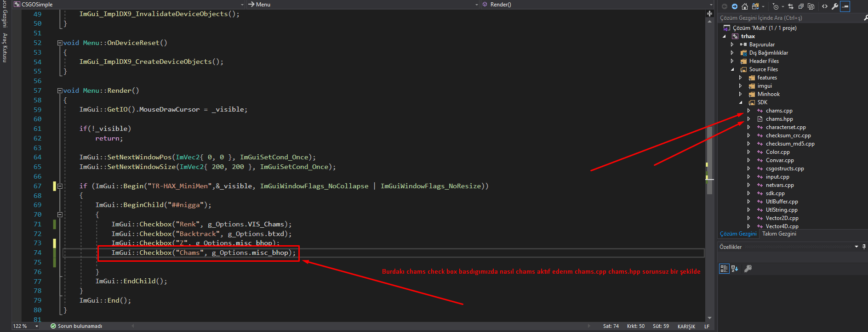Click Sync with Active Document arrows icon
This screenshot has width=868, height=332.
(x=791, y=6)
